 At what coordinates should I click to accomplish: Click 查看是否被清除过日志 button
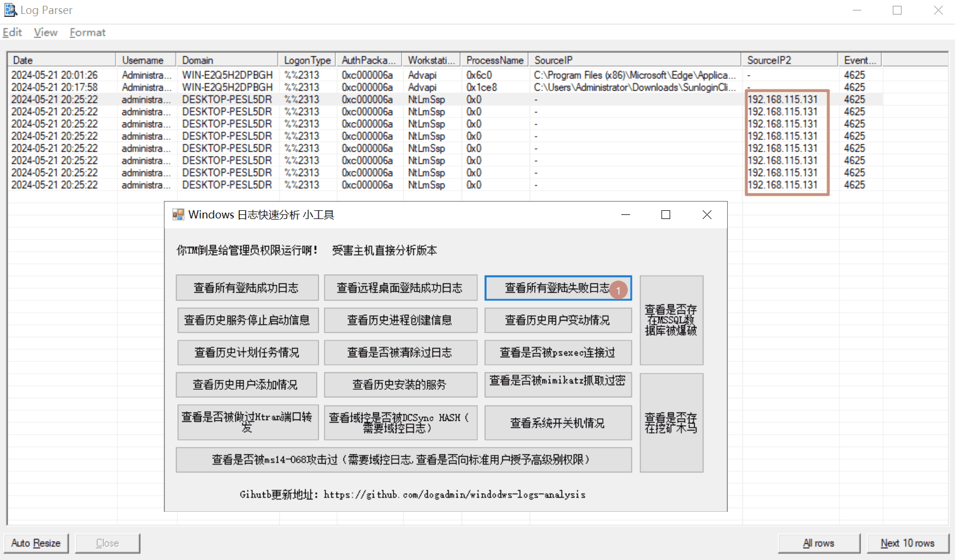click(x=400, y=353)
